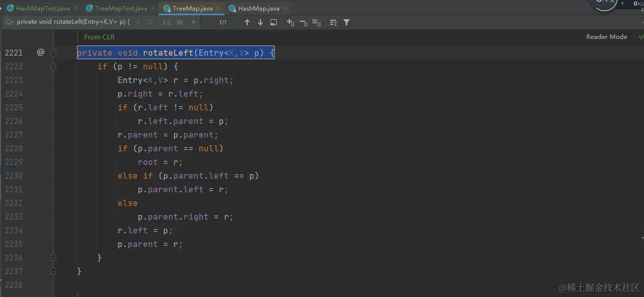Click line number 2238 in gutter
644x297 pixels.
(14, 285)
